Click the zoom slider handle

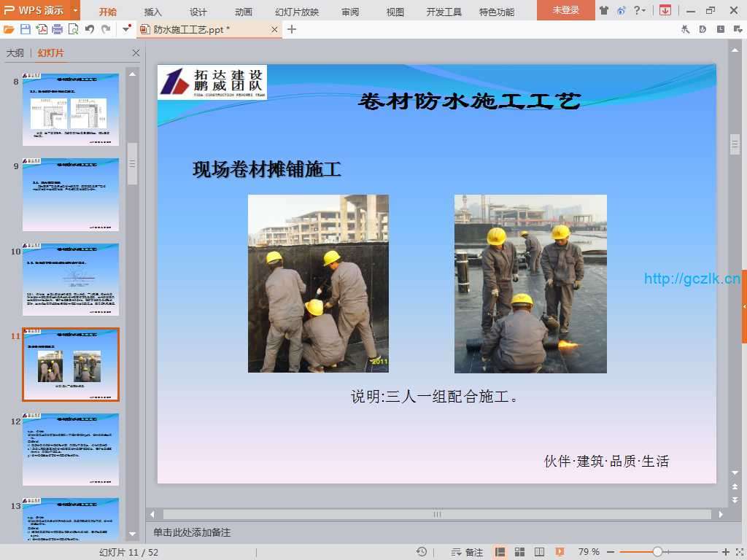click(x=657, y=552)
